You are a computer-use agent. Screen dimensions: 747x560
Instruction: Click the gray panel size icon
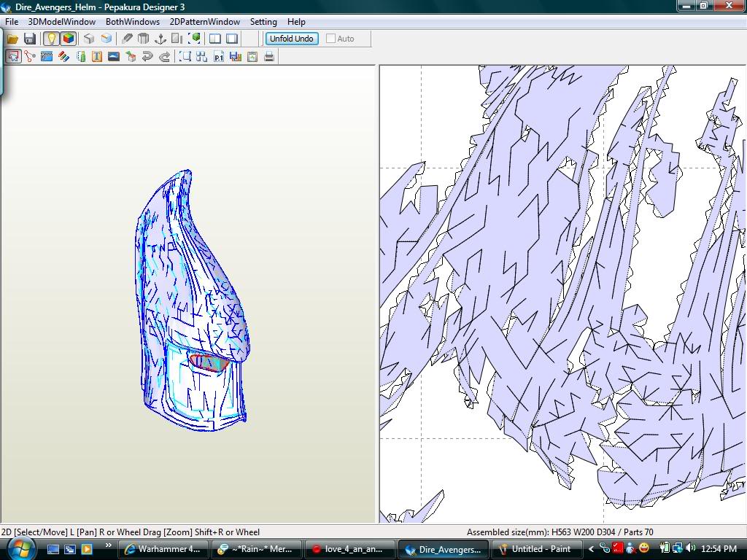(x=177, y=39)
